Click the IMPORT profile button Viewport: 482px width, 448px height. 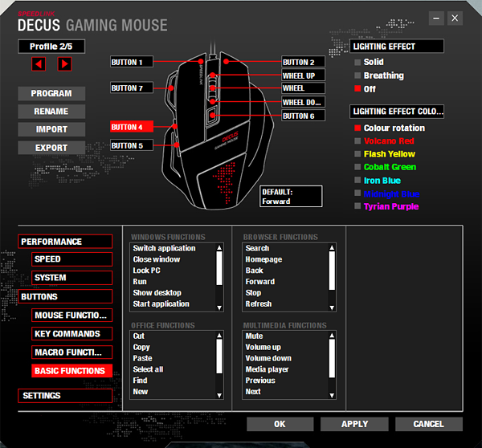(x=51, y=129)
